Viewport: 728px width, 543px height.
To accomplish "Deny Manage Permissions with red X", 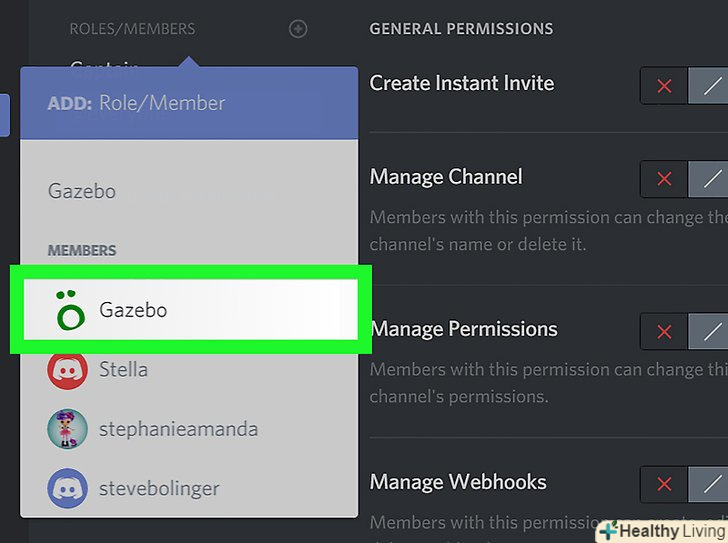I will pos(664,332).
